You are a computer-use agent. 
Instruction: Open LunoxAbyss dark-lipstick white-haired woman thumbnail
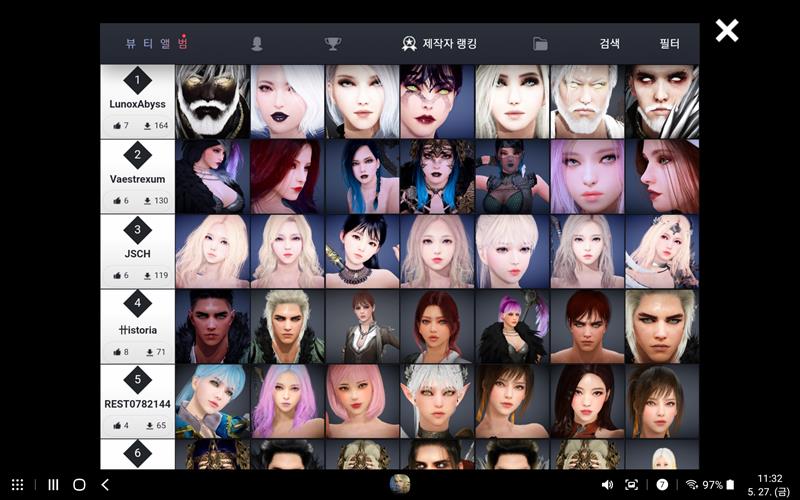pyautogui.click(x=287, y=102)
